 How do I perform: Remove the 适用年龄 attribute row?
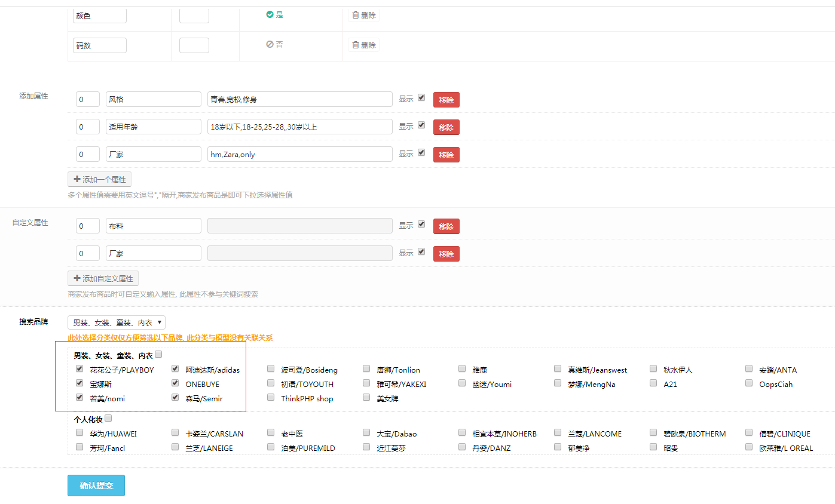[x=446, y=127]
